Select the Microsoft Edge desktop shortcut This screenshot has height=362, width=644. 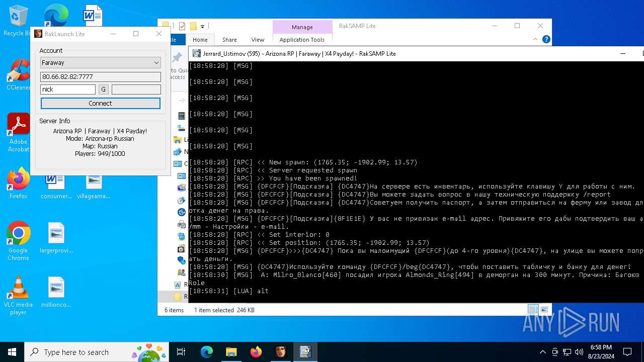[56, 16]
